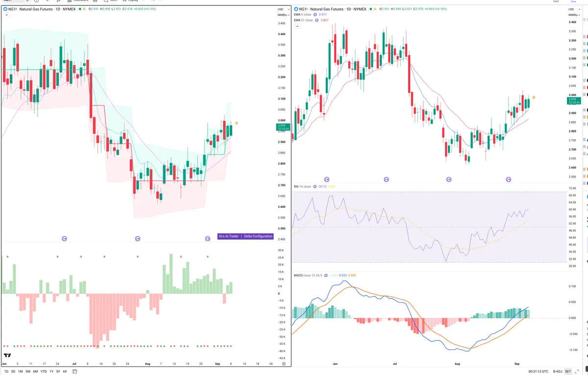The height and width of the screenshot is (375, 588).
Task: Show All time range data
Action: coord(65,372)
